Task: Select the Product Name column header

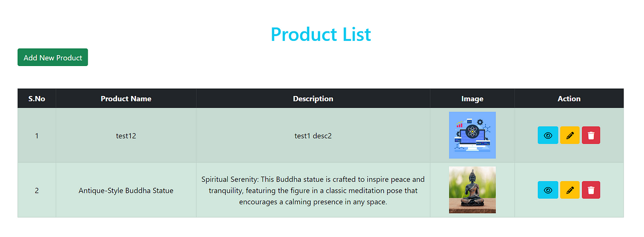Action: [x=126, y=99]
